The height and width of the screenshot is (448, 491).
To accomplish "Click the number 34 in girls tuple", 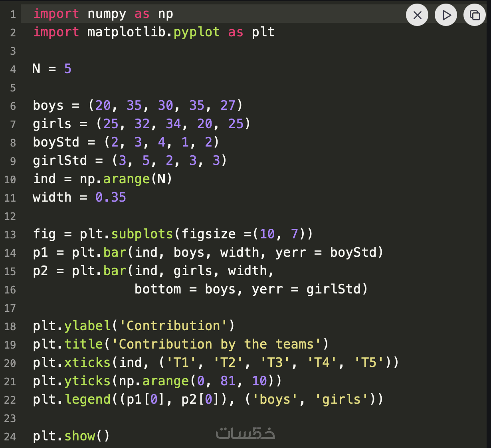I will click(173, 124).
